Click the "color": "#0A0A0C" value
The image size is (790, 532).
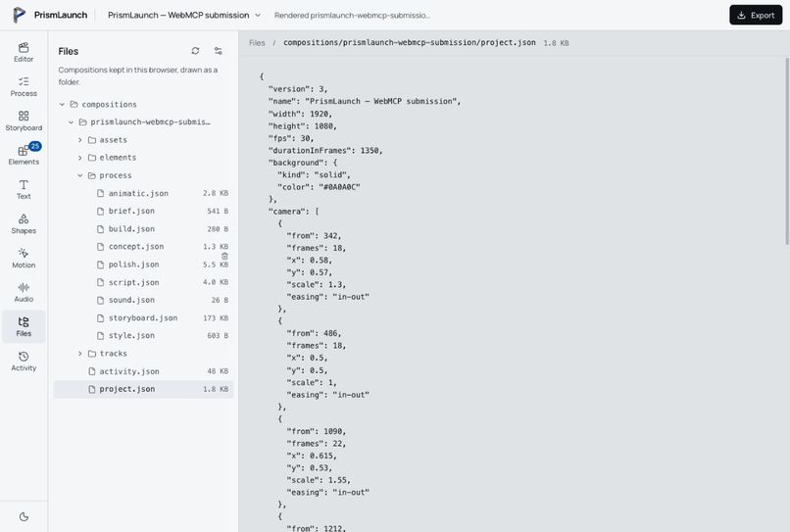tap(339, 187)
